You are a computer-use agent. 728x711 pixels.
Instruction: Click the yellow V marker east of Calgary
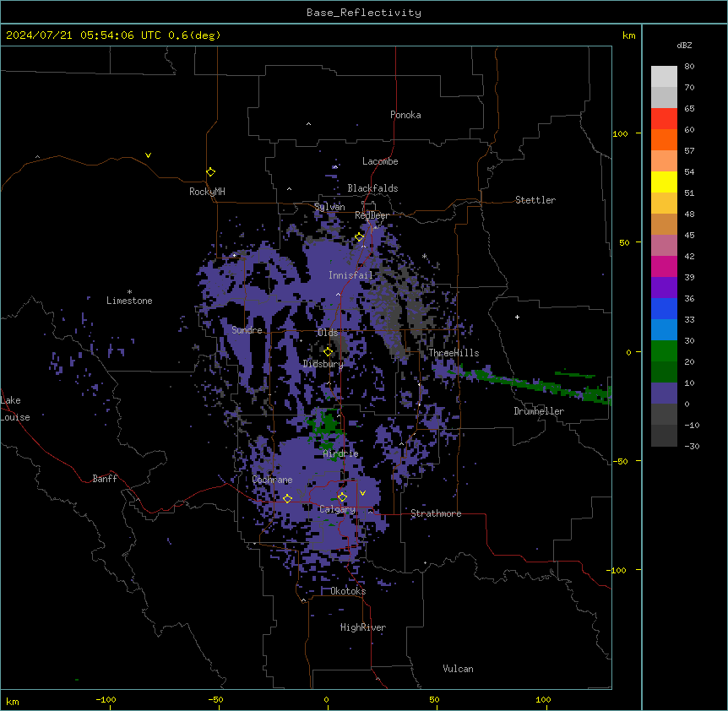362,493
